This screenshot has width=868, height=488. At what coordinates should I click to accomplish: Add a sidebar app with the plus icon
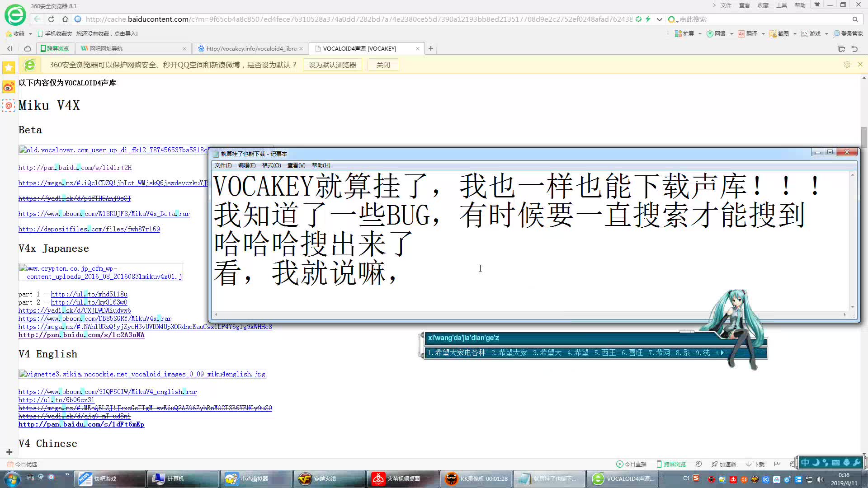[x=9, y=452]
